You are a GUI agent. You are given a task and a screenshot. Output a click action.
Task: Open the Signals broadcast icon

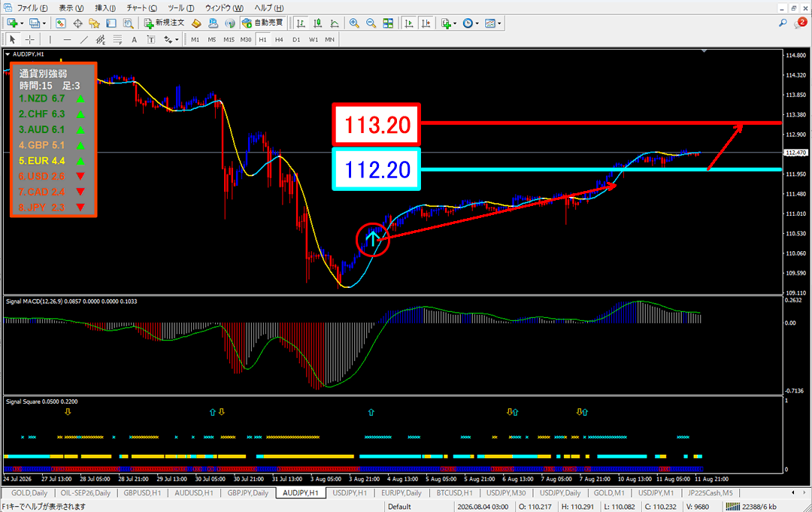pos(230,23)
